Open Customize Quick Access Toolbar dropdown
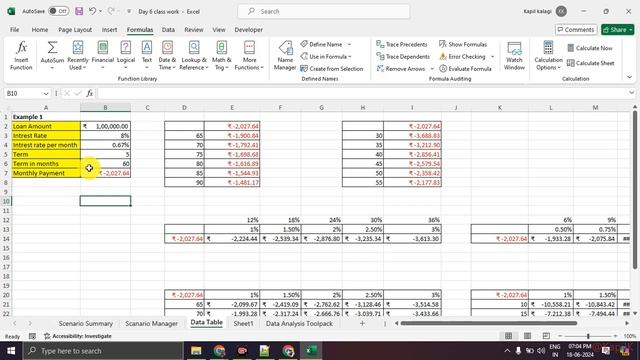The height and width of the screenshot is (360, 640). [129, 11]
